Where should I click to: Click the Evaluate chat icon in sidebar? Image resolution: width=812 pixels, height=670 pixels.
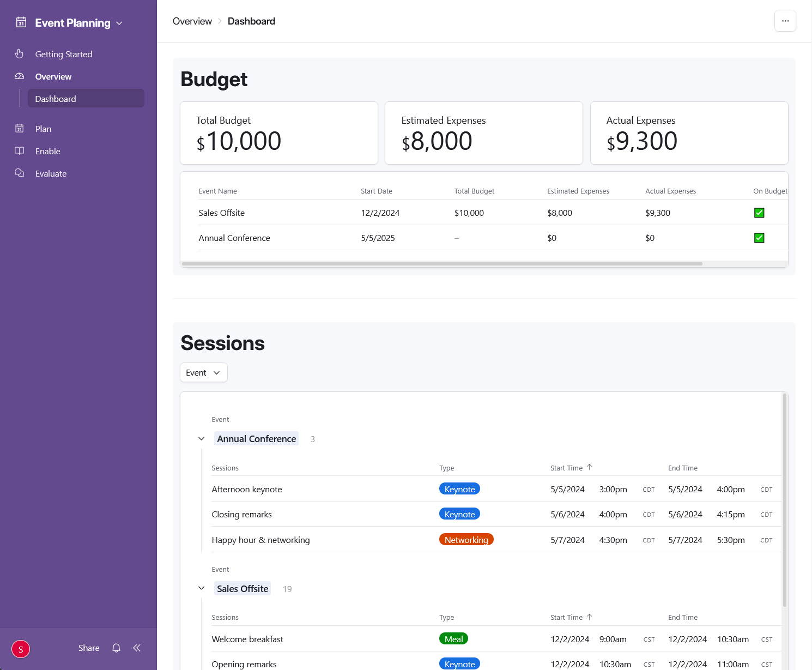tap(20, 173)
